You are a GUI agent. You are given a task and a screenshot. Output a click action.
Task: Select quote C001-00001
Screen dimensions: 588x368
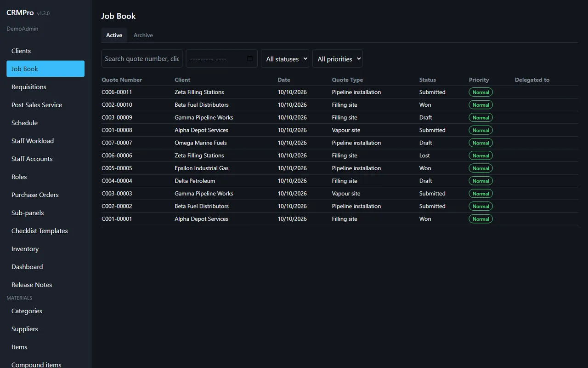point(117,219)
